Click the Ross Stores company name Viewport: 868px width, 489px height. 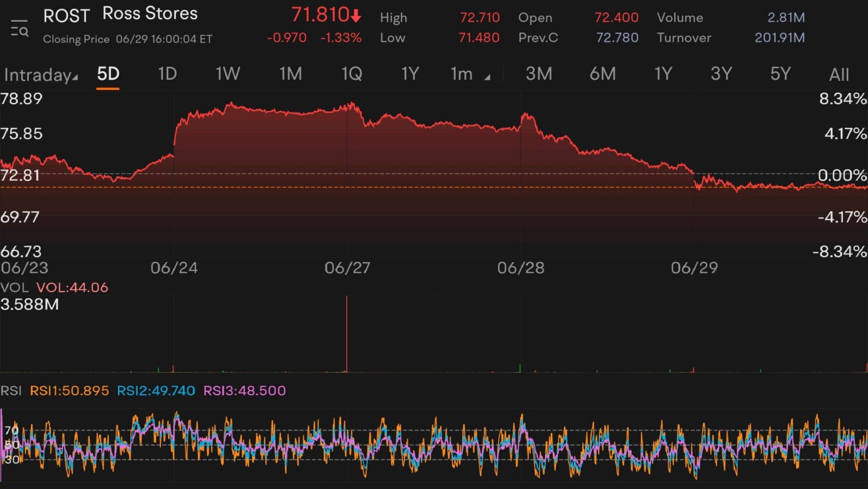tap(150, 14)
